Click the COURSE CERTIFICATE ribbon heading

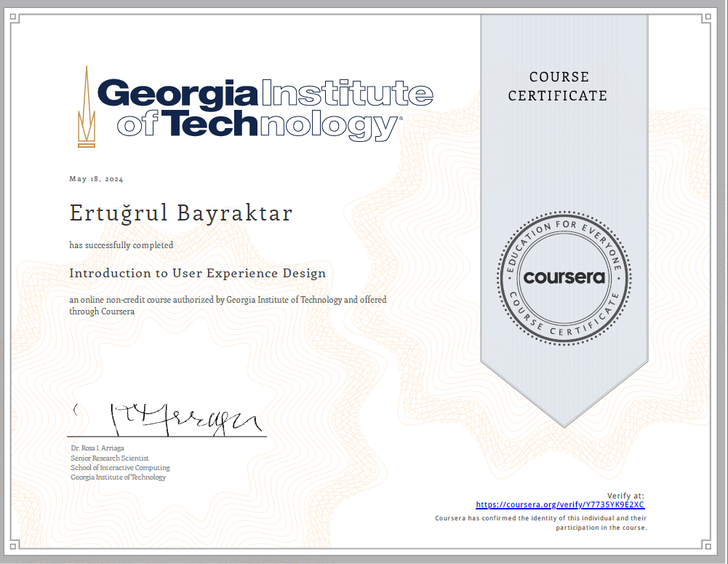(558, 86)
